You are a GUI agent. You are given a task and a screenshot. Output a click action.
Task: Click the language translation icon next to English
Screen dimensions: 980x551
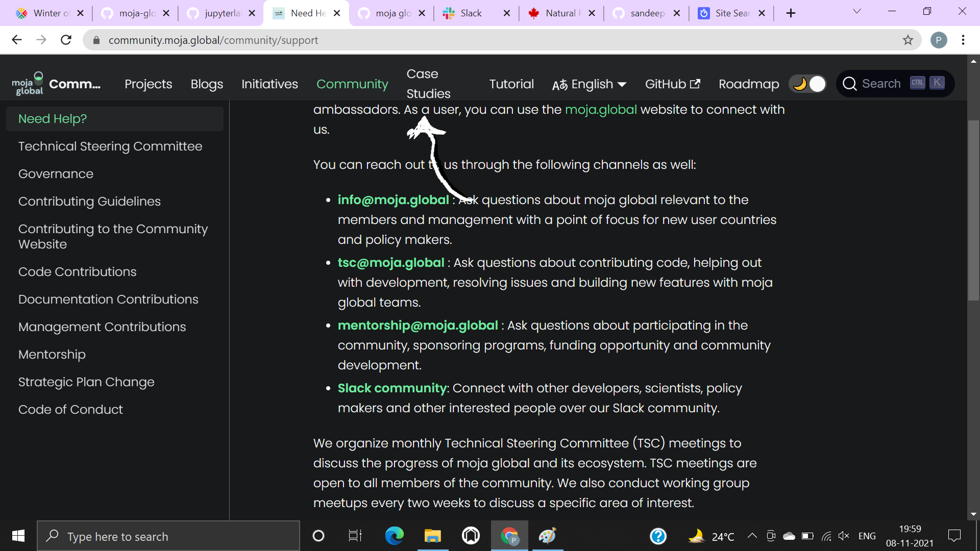click(x=560, y=85)
